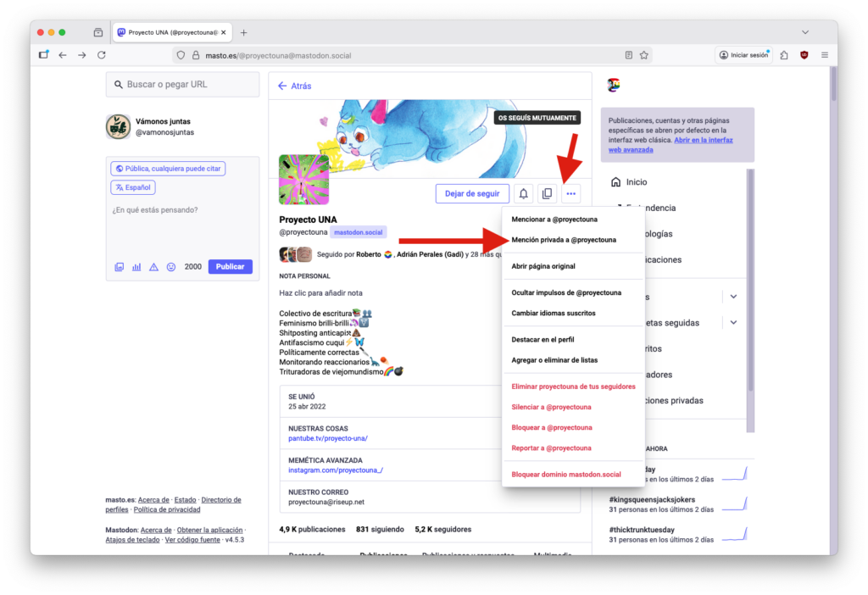This screenshot has height=595, width=868.
Task: Click the Buscar o pegar URL field
Action: [x=181, y=84]
